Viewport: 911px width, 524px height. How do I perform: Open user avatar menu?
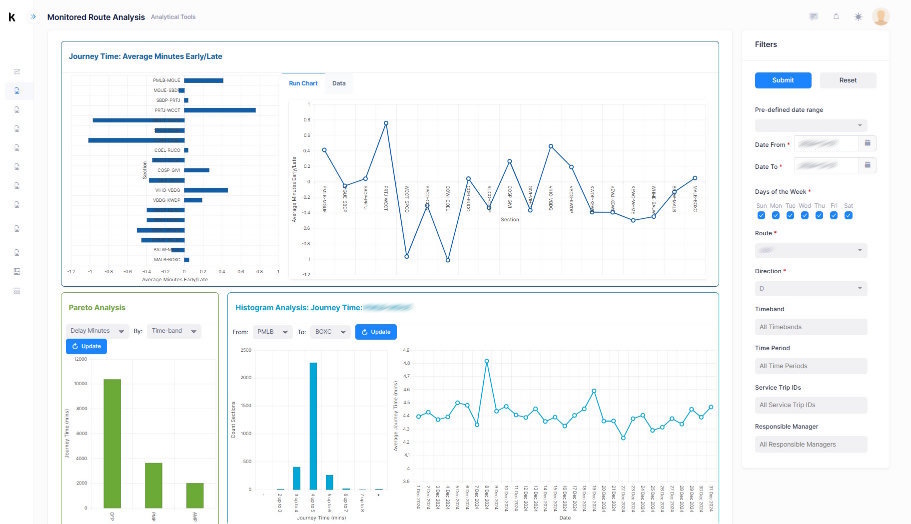880,16
